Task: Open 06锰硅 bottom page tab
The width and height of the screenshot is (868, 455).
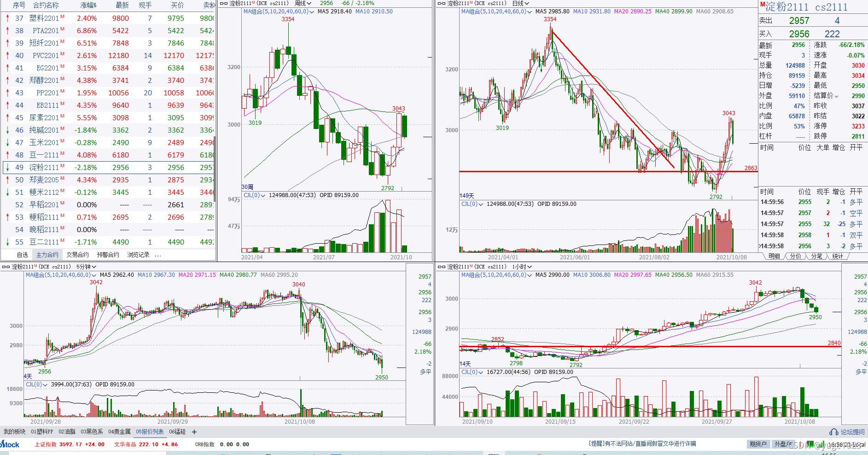Action: [177, 432]
